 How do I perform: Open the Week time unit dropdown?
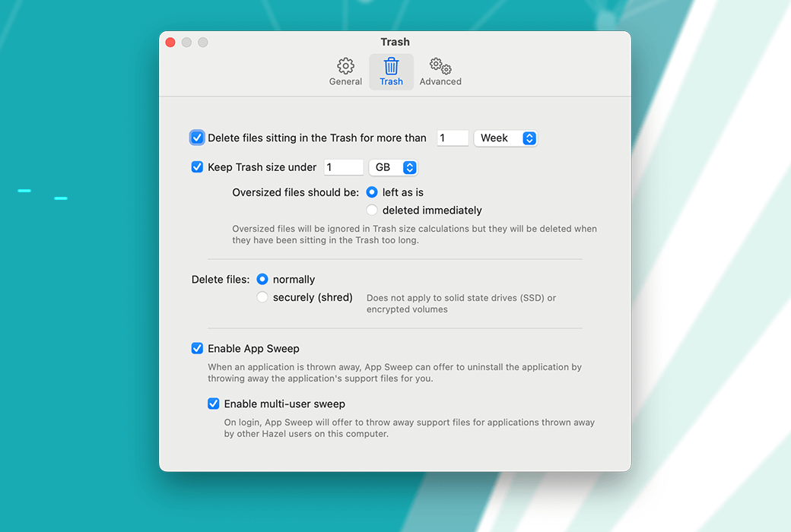click(506, 138)
